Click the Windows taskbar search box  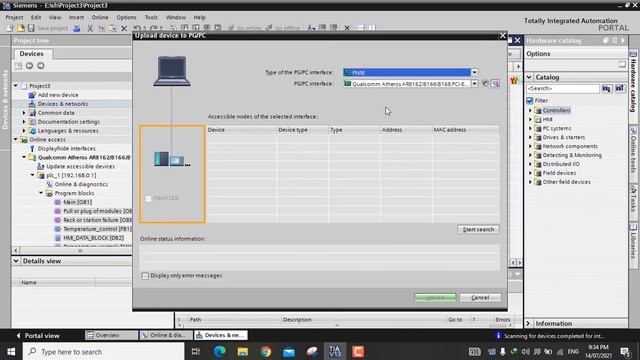pos(104,351)
